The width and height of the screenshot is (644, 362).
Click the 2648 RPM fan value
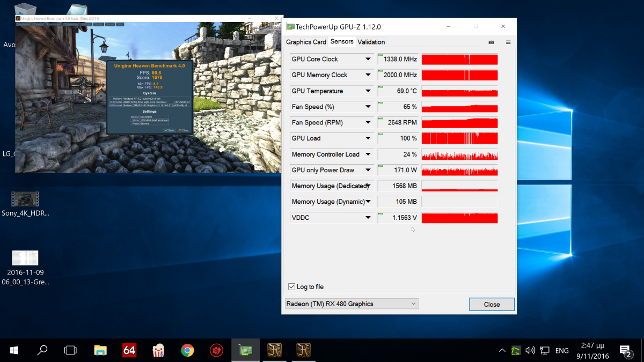(398, 122)
